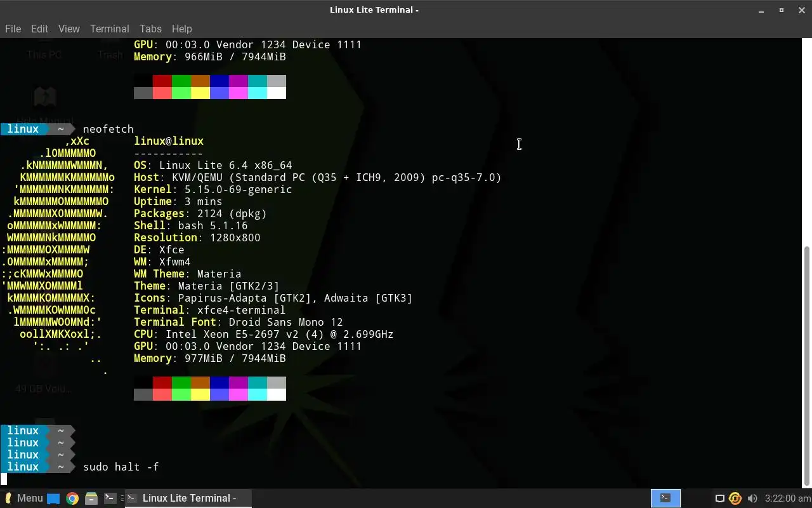The image size is (812, 508).
Task: Open the Menu button on the taskbar
Action: tap(23, 498)
